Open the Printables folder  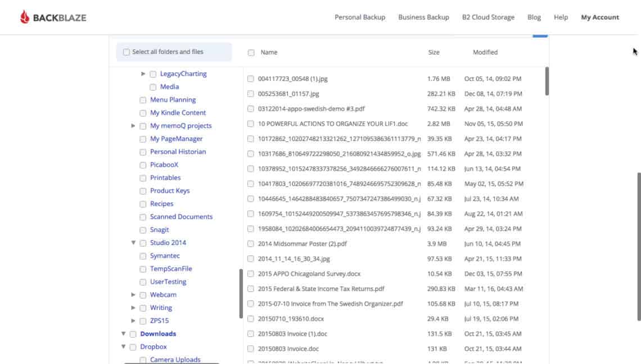pyautogui.click(x=165, y=178)
